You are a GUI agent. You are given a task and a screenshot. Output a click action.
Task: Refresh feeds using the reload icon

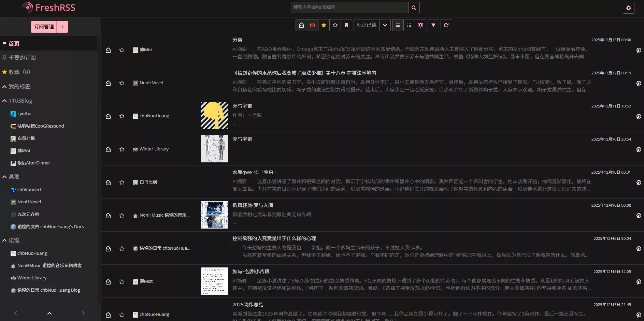point(446,25)
